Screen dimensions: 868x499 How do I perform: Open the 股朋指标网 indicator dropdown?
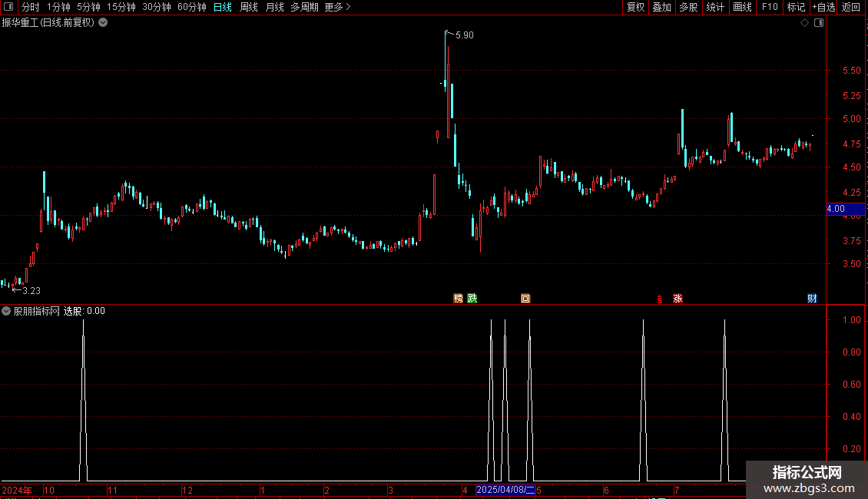click(6, 312)
